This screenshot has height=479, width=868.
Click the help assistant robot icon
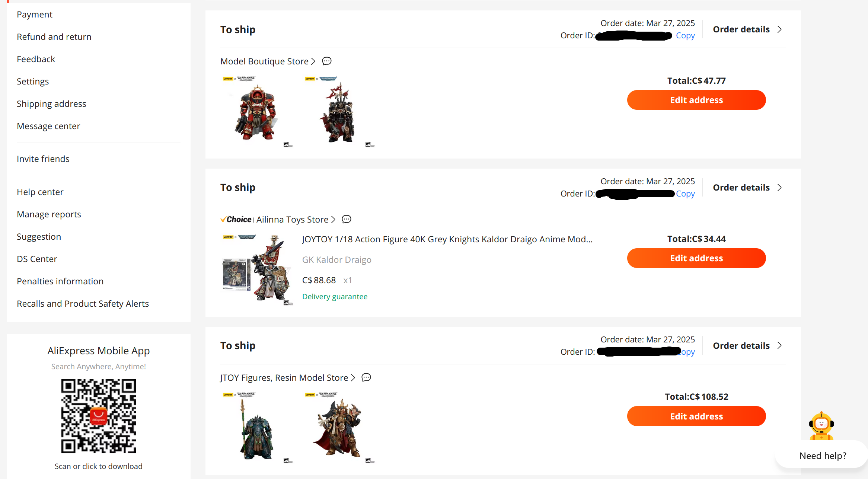821,427
